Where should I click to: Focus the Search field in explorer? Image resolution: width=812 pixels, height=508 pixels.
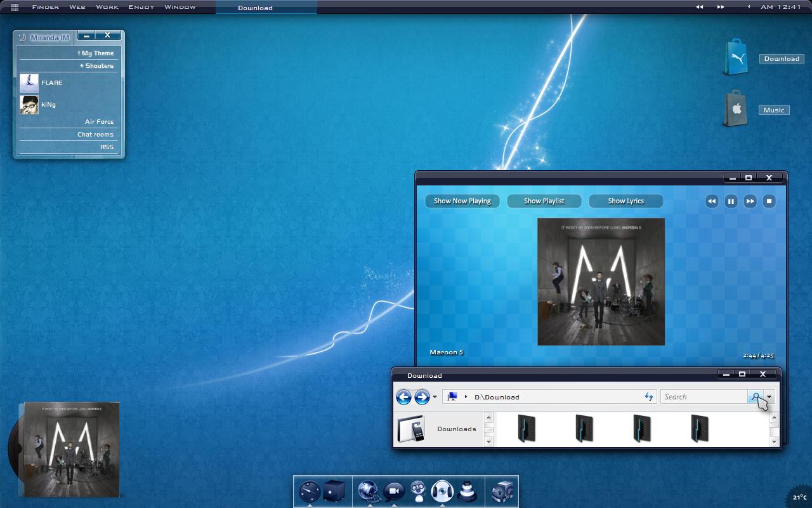(x=704, y=397)
